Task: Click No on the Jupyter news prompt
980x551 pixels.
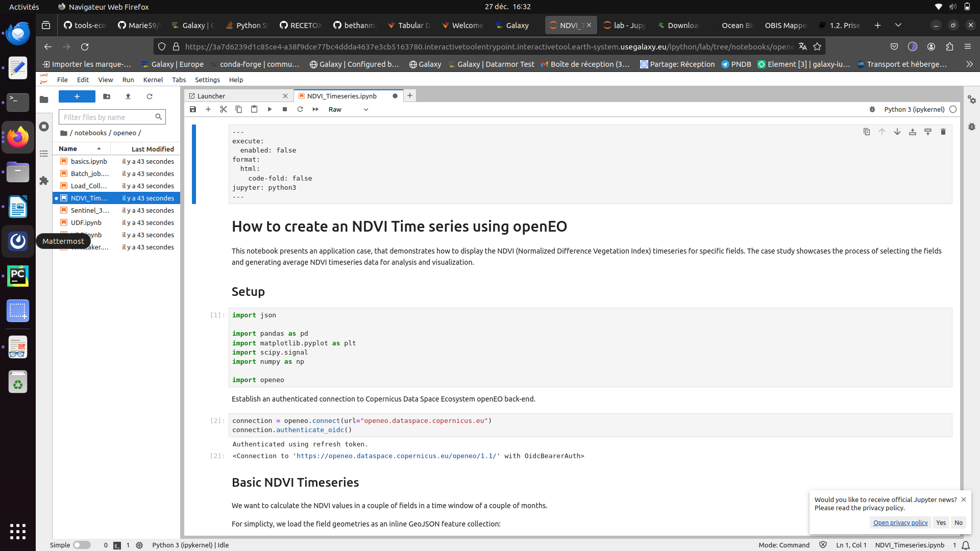Action: click(x=959, y=522)
